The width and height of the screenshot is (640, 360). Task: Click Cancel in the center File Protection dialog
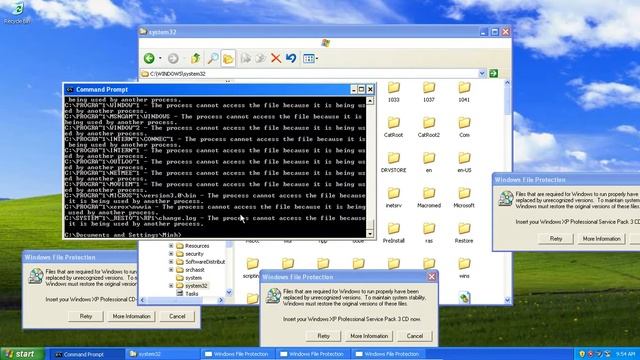point(414,336)
